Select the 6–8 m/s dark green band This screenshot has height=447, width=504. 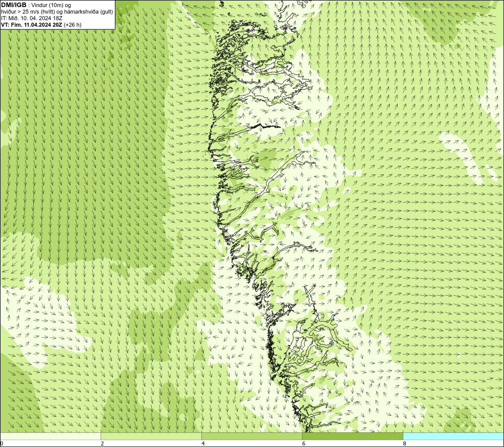(x=353, y=436)
